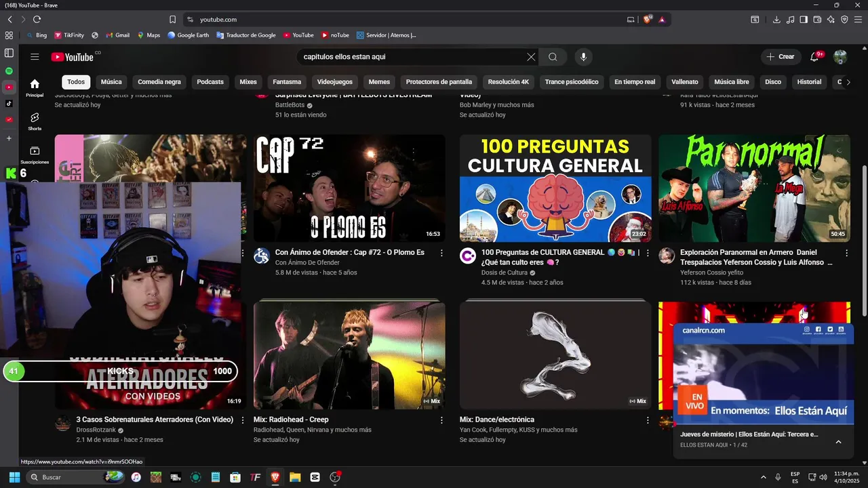Open Dosis de Cultura channel link
868x488 pixels.
tap(504, 272)
